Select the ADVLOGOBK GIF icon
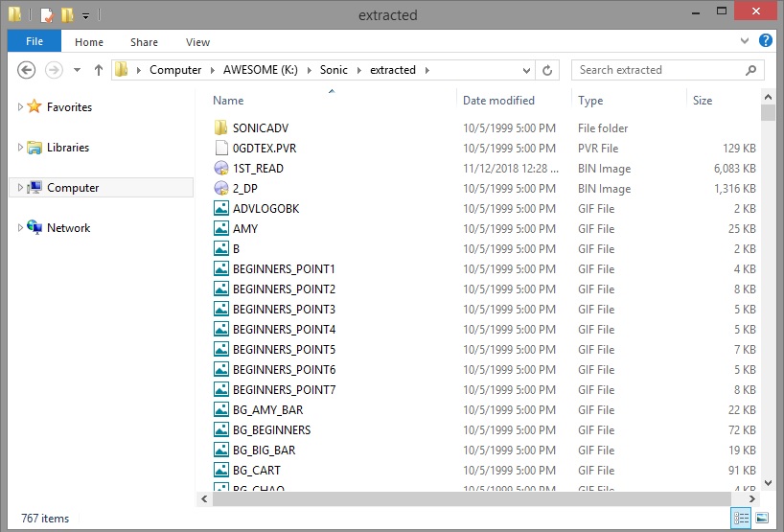This screenshot has width=784, height=532. point(221,208)
